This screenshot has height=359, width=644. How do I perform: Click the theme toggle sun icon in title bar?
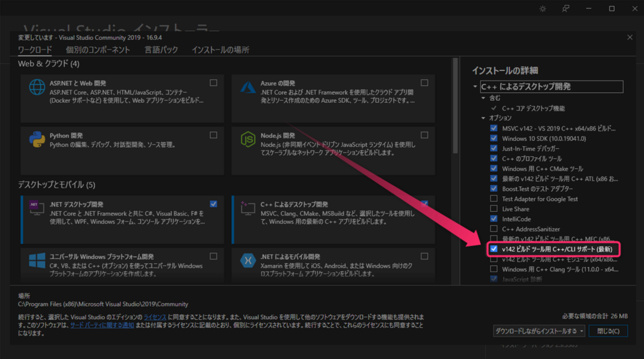tap(543, 8)
